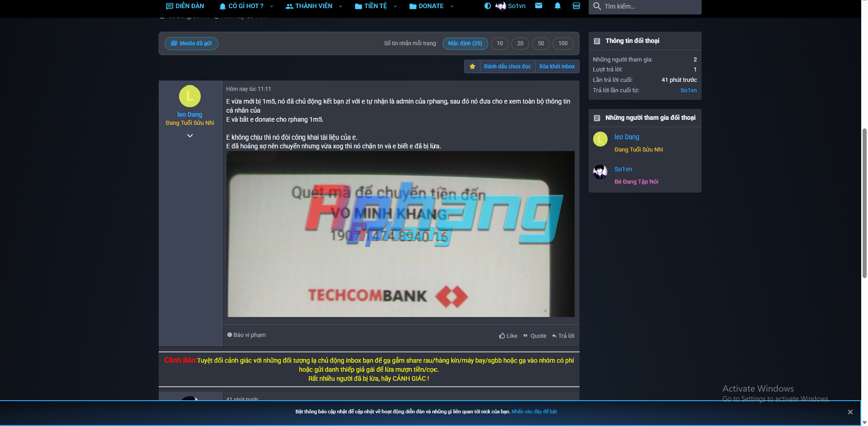This screenshot has height=426, width=868.
Task: Expand the TIỀN TỆ dropdown arrow
Action: click(x=395, y=6)
